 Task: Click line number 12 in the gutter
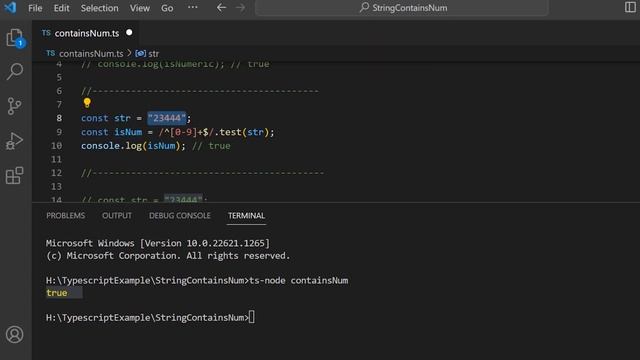click(56, 173)
